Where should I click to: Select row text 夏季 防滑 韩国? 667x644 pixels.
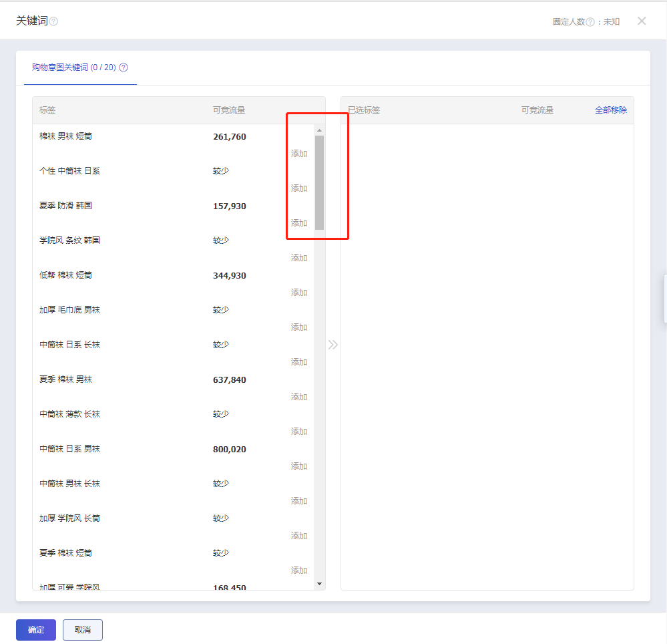click(x=65, y=206)
